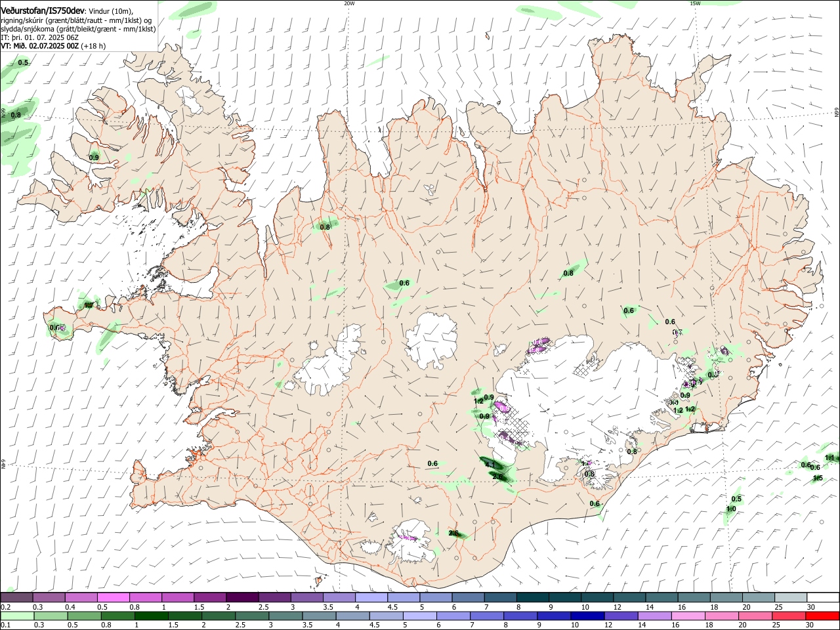Click the 'rigning/skúrir' legend description line
840x630 pixels.
[76, 20]
